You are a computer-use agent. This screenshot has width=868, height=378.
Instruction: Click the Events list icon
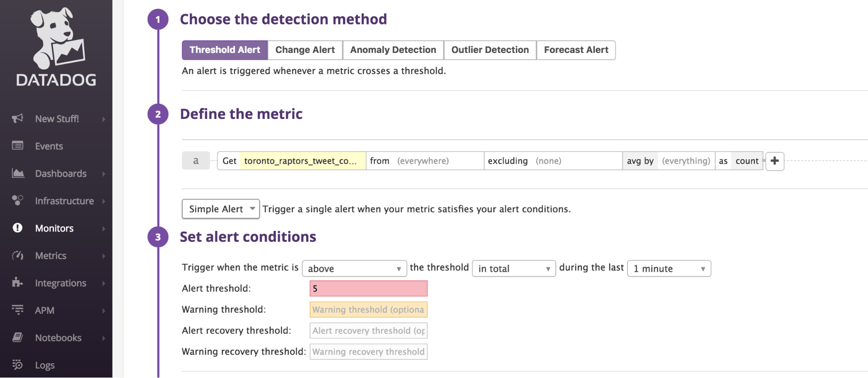pos(18,146)
